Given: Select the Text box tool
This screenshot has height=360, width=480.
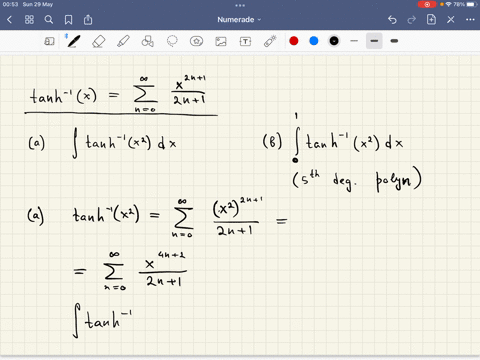Looking at the screenshot, I should (245, 41).
